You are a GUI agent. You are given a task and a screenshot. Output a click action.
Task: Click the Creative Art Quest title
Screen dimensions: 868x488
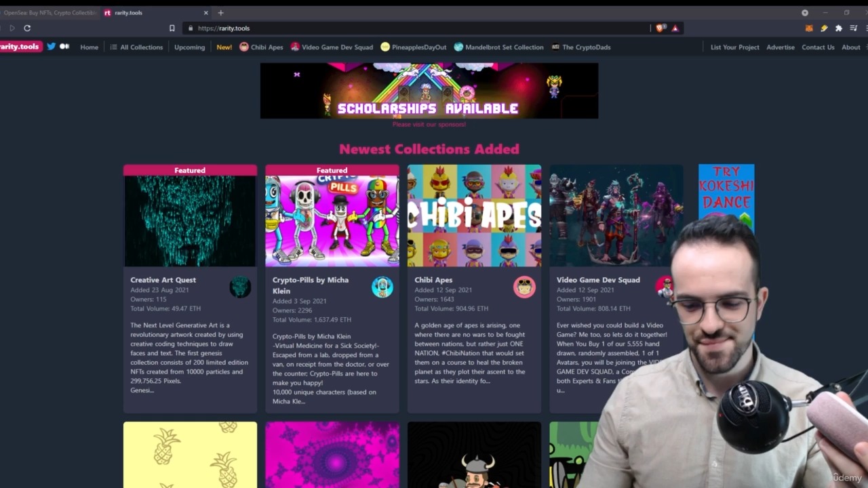pyautogui.click(x=163, y=280)
